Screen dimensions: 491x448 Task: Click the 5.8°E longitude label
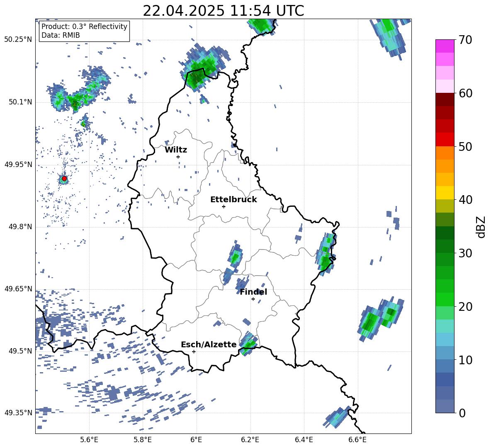[x=143, y=440]
